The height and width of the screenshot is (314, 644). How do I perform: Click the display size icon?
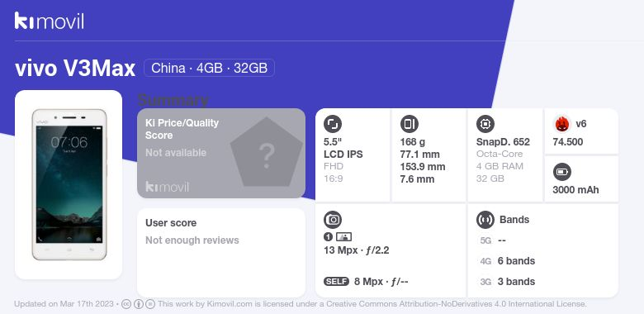(x=333, y=124)
